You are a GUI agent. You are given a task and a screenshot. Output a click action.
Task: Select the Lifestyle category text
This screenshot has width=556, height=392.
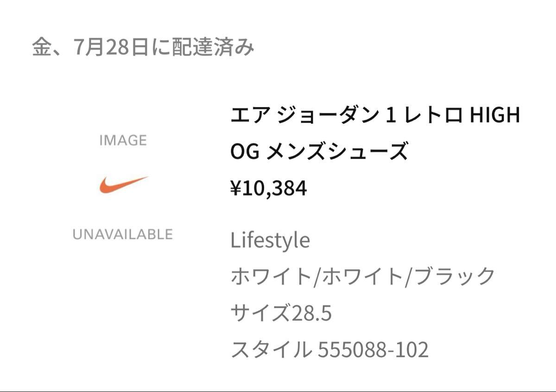pos(270,240)
